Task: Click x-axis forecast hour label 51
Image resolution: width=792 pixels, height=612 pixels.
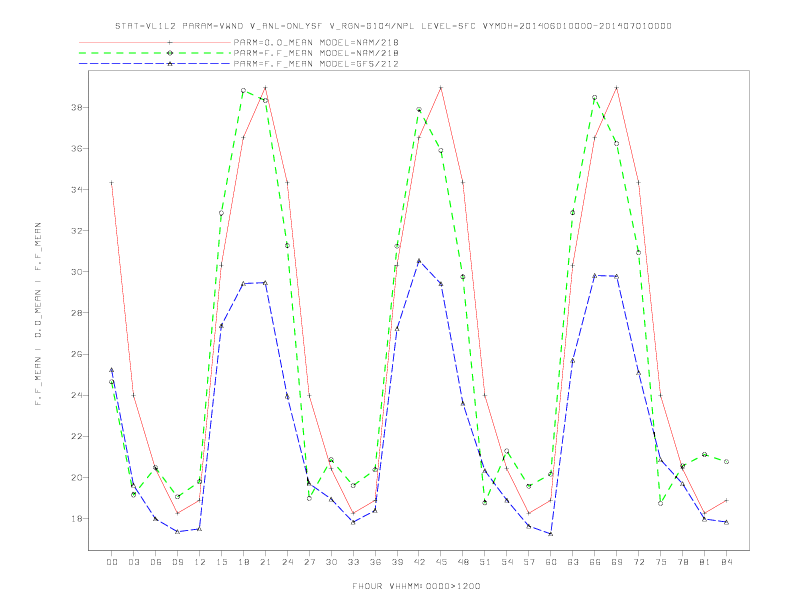Action: (x=485, y=562)
